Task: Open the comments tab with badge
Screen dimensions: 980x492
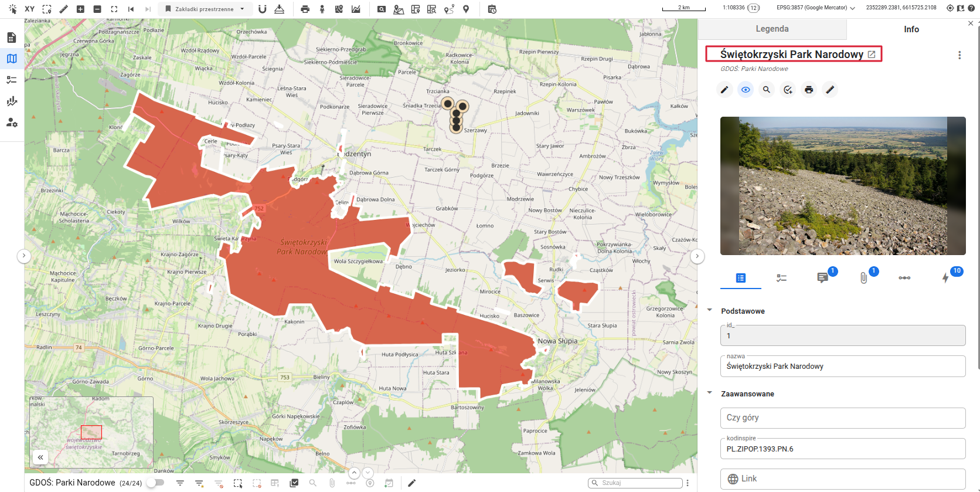Action: point(822,277)
